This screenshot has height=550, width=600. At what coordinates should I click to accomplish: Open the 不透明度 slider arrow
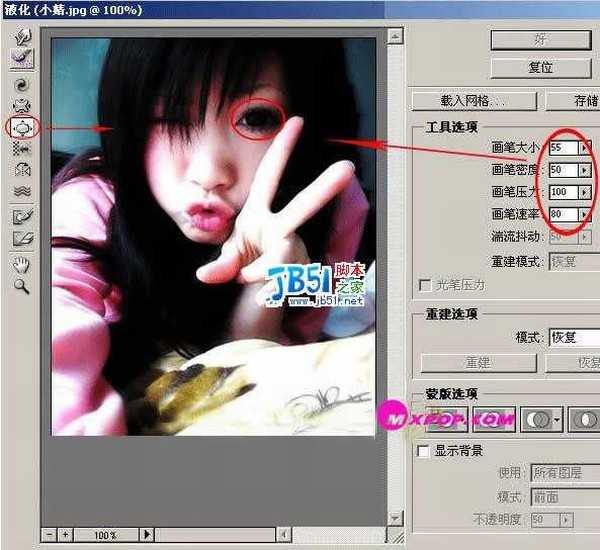[x=566, y=520]
